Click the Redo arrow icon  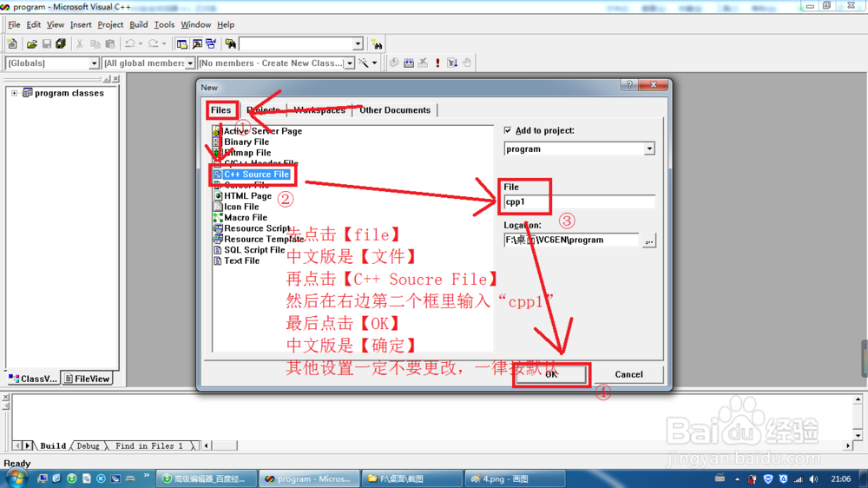154,43
